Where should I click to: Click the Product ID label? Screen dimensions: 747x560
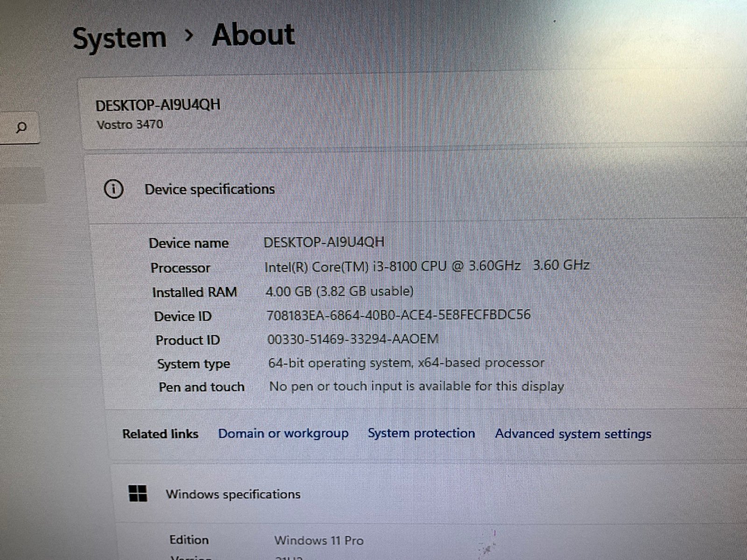point(188,340)
